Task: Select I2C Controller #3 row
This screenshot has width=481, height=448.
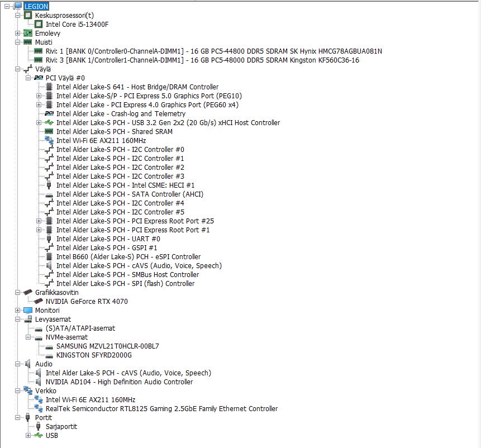Action: (x=120, y=177)
